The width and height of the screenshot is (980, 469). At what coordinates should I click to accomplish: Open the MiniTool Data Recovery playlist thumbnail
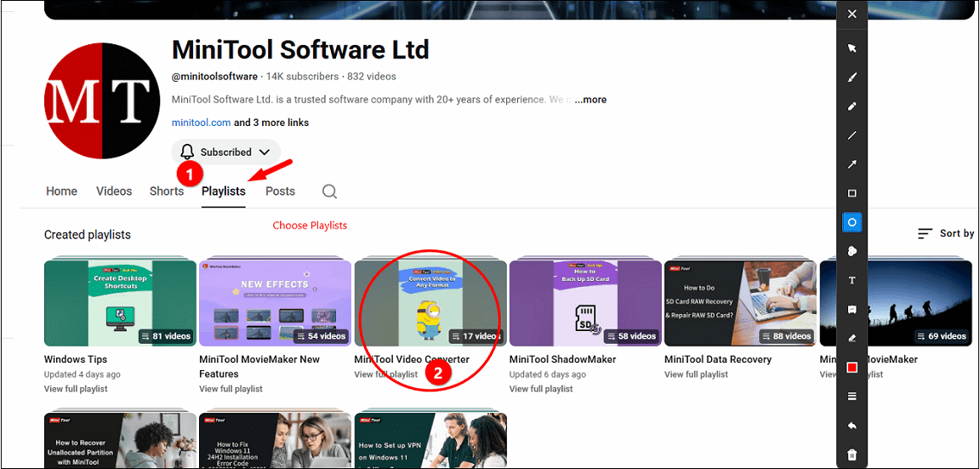tap(740, 303)
